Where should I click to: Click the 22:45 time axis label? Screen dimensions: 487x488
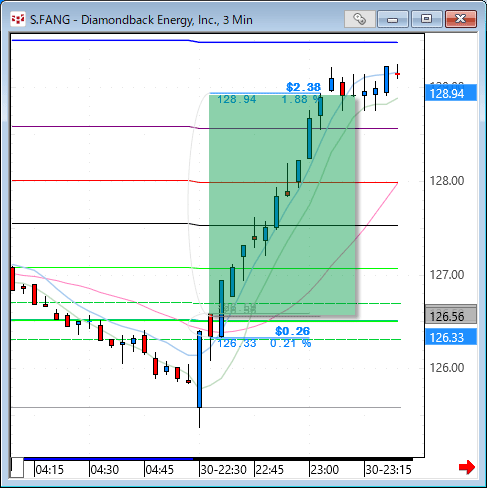click(x=269, y=470)
